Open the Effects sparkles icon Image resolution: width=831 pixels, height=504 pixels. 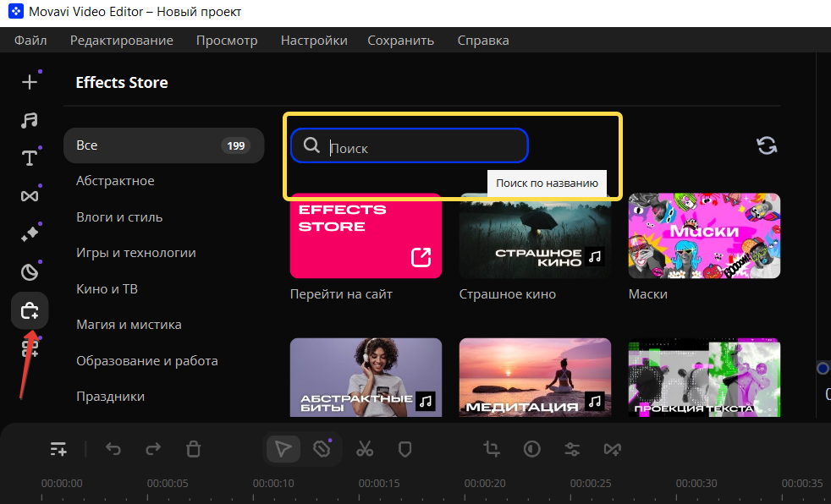(30, 234)
